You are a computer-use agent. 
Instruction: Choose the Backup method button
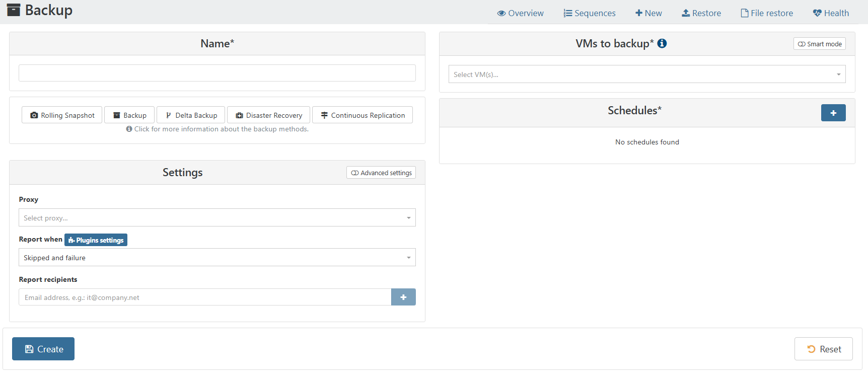tap(129, 115)
